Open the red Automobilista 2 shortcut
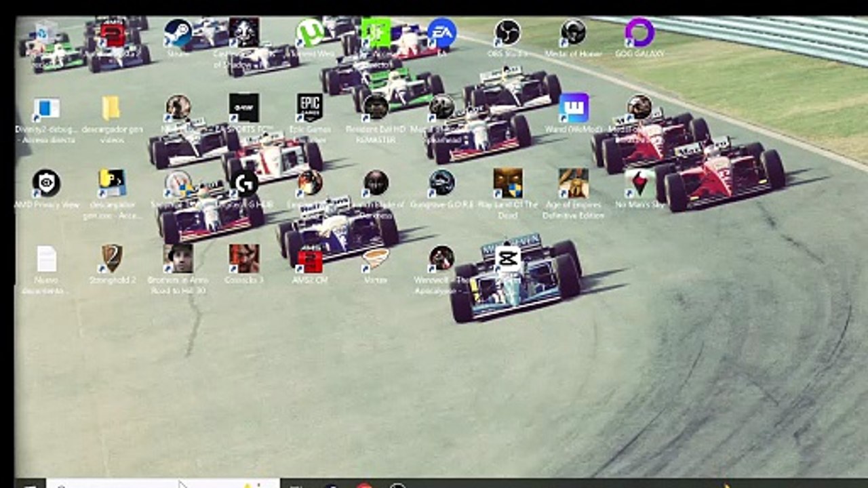The width and height of the screenshot is (868, 488). tap(113, 33)
